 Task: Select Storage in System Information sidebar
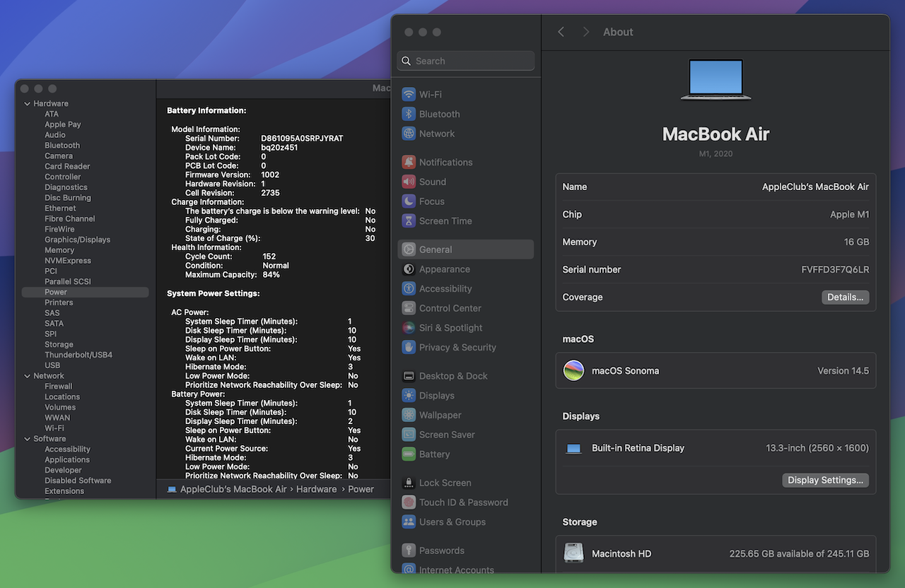(59, 344)
